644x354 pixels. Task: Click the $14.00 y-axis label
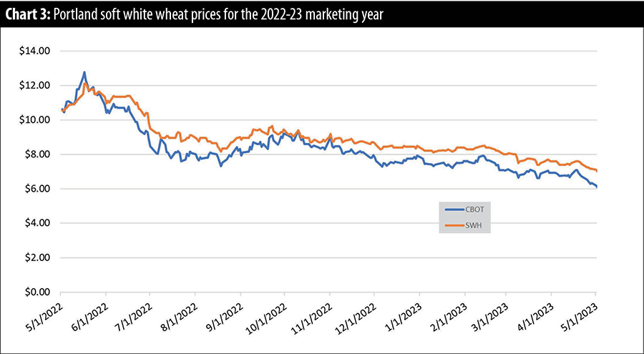[x=34, y=51]
